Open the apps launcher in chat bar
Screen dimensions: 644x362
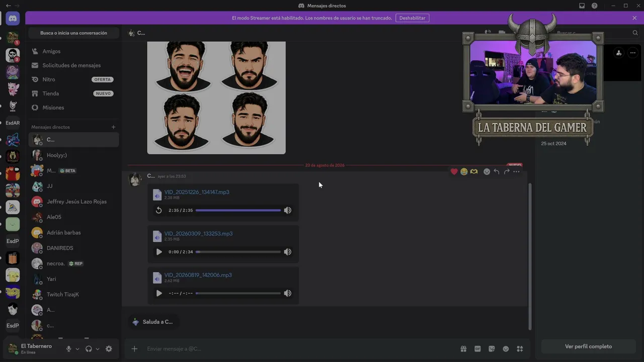pyautogui.click(x=520, y=349)
